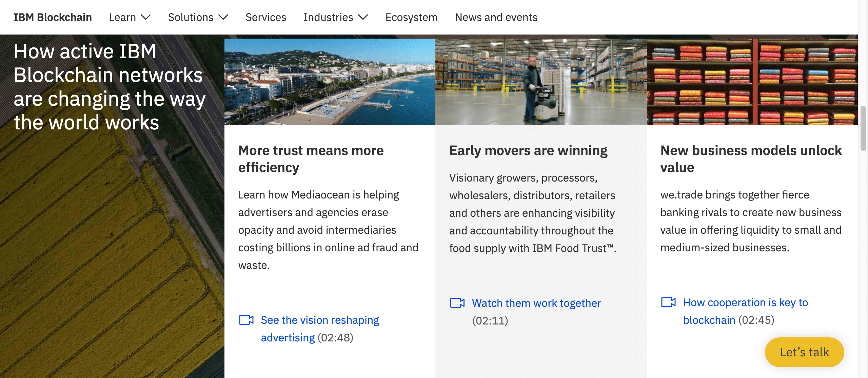
Task: Click the yellow farmland hero image
Action: tap(112, 237)
